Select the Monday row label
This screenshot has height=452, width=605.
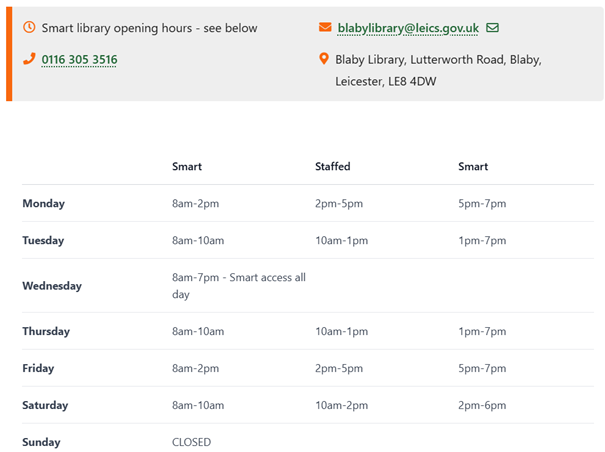coord(43,203)
